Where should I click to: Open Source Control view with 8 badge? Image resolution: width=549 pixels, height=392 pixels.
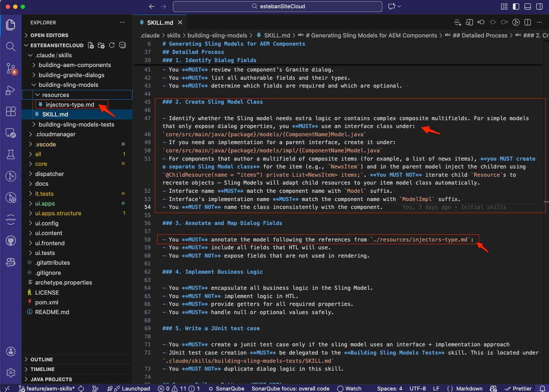pos(10,68)
